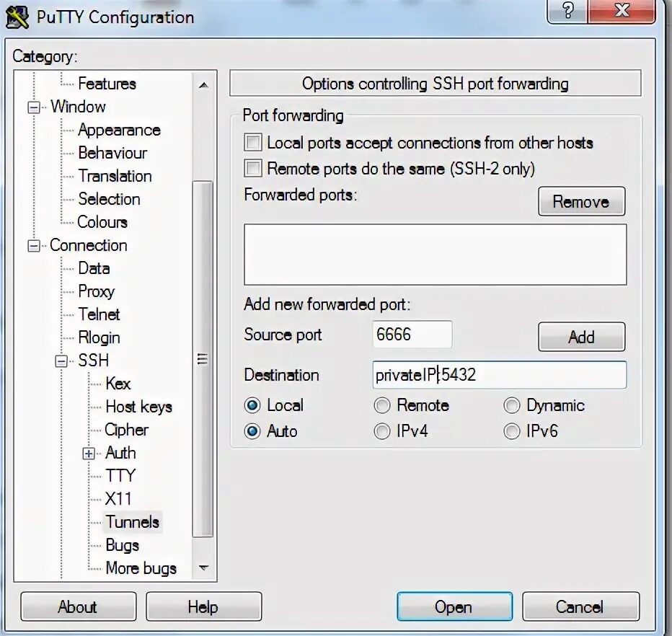Click the category list scroll down arrow
Viewport: 672px width, 636px height.
pyautogui.click(x=203, y=568)
